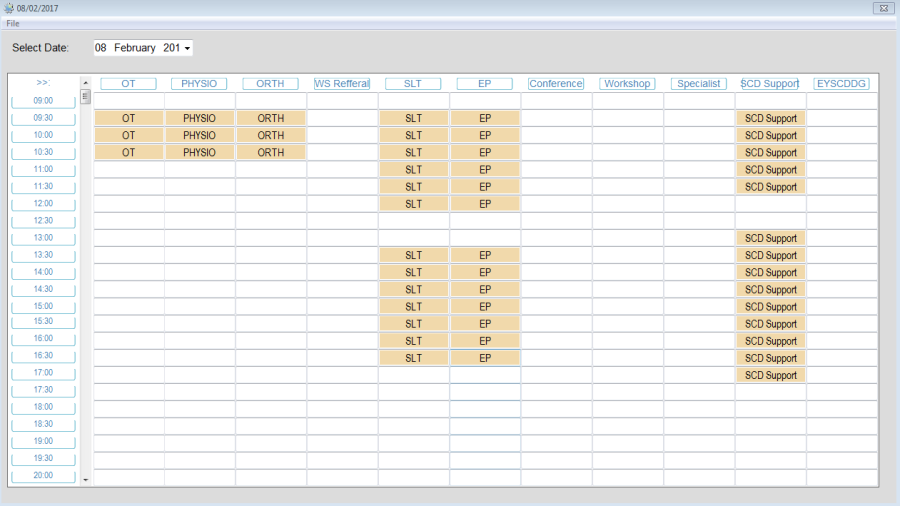Screen dimensions: 900x506
Task: Click the EYSCDDG column header
Action: [841, 84]
